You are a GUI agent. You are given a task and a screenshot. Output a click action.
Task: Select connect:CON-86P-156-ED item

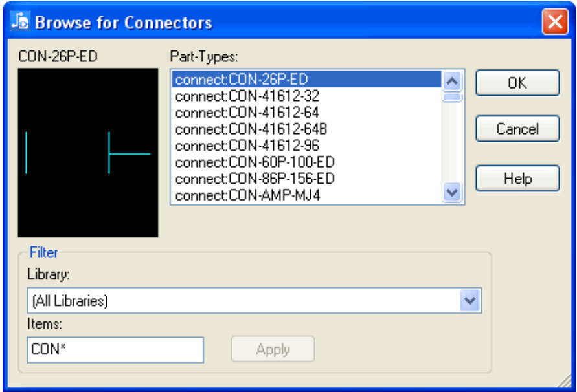pyautogui.click(x=255, y=179)
